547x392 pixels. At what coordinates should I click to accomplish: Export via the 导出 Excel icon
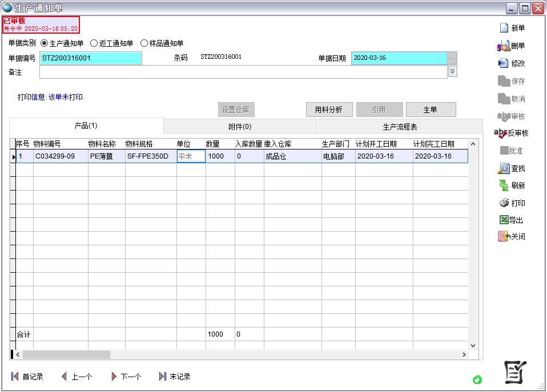tap(504, 220)
